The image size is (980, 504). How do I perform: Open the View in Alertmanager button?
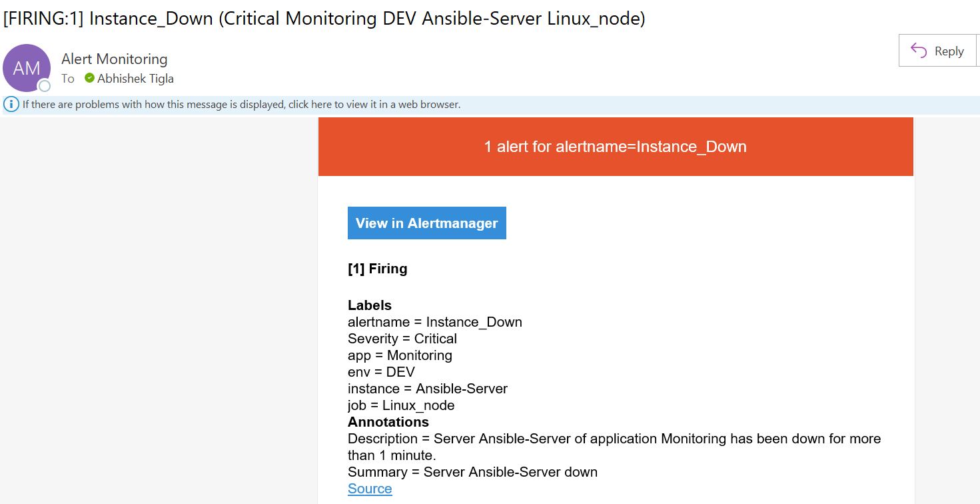click(x=426, y=223)
